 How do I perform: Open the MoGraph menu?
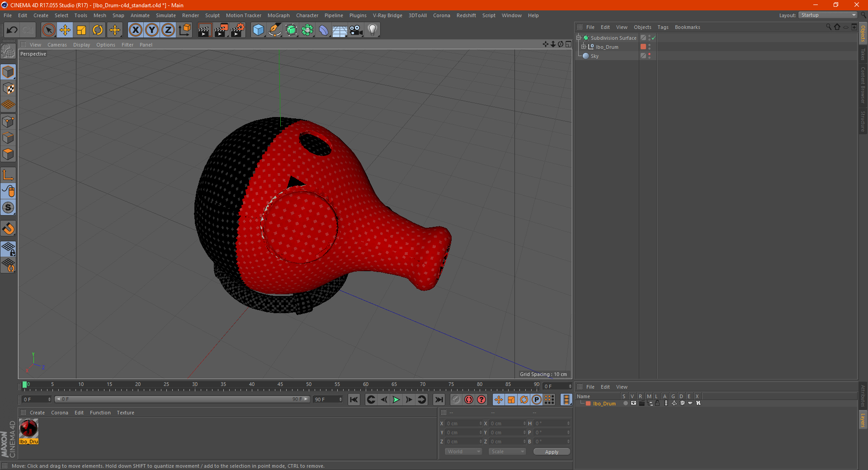278,15
